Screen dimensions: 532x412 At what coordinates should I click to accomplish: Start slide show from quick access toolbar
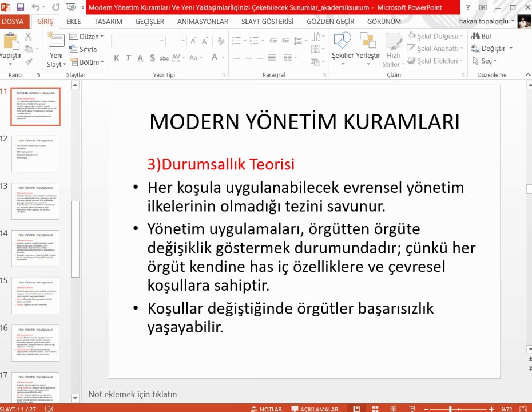71,7
